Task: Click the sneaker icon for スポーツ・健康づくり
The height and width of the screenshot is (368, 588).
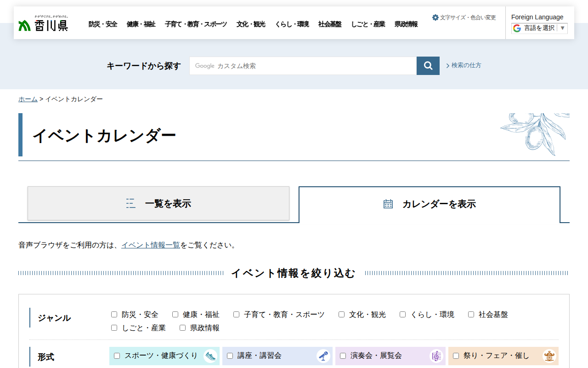Action: (210, 356)
